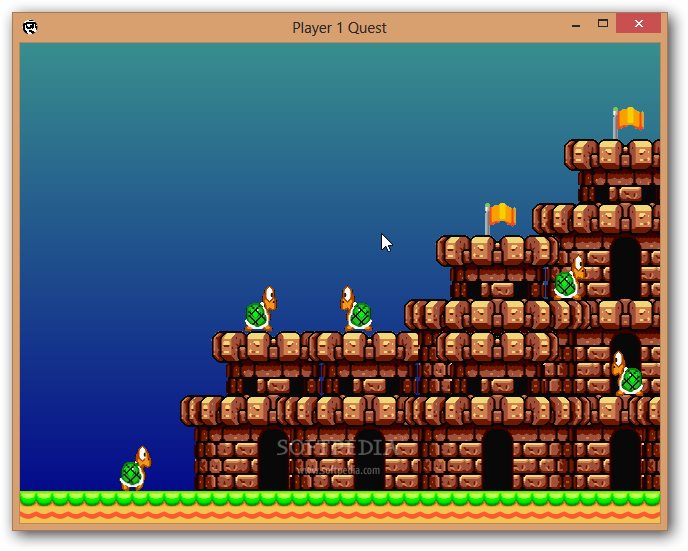The width and height of the screenshot is (688, 551).
Task: Click the highest arched doorway of the castle
Action: (626, 268)
